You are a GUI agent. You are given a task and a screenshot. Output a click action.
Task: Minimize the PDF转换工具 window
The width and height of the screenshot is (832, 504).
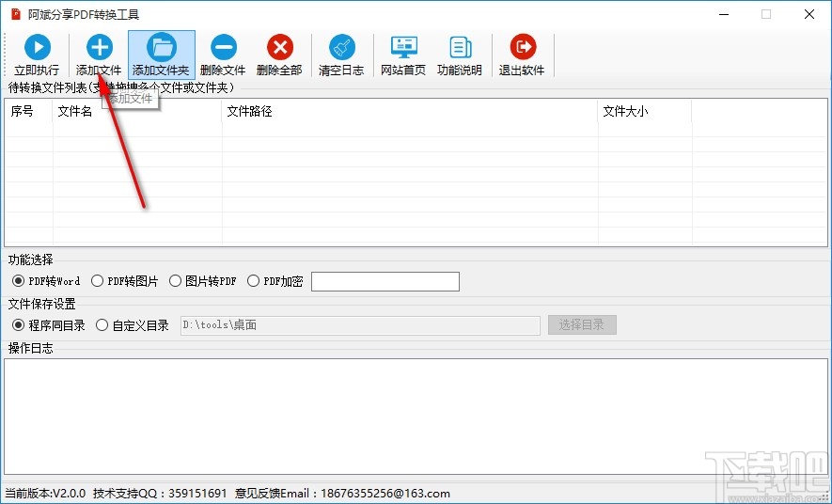coord(724,14)
